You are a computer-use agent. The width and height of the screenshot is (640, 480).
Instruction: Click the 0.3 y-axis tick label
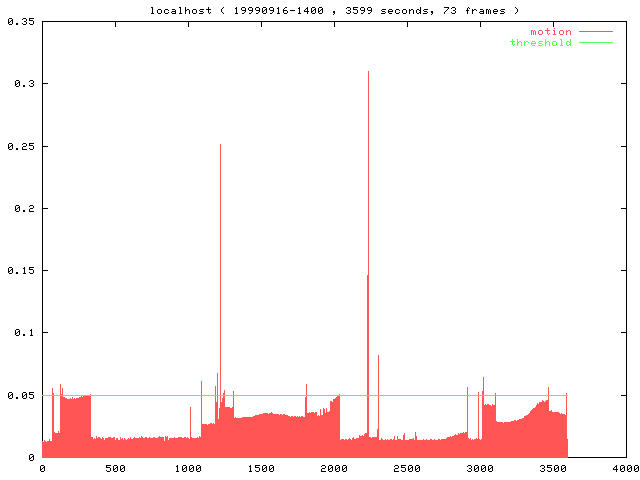coord(22,83)
